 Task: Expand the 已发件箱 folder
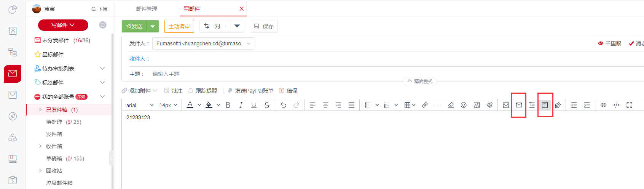pyautogui.click(x=40, y=110)
